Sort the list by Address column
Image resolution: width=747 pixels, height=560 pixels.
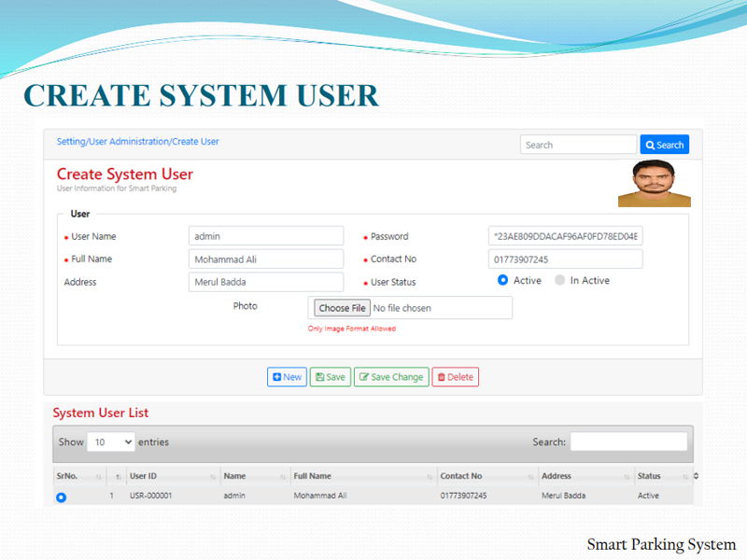point(557,476)
